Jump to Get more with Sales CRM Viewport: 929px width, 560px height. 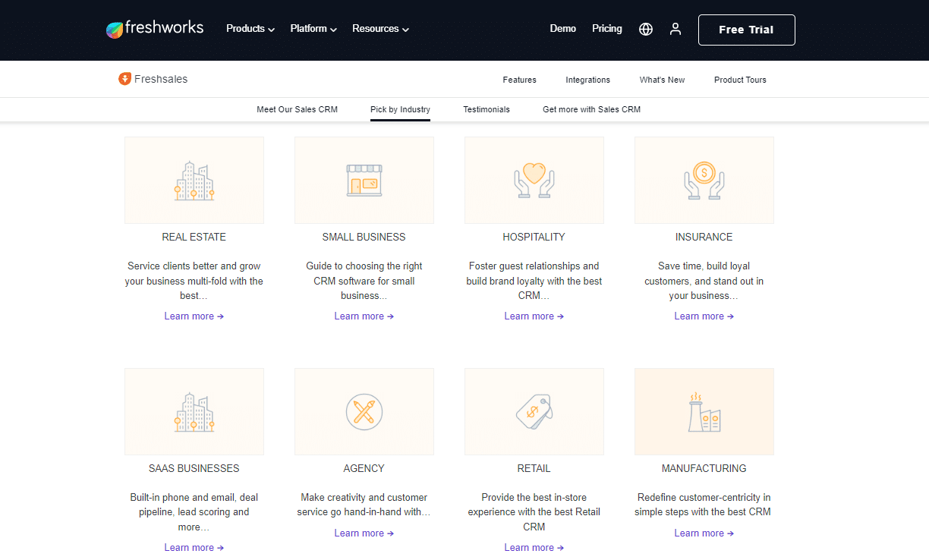[x=592, y=109]
